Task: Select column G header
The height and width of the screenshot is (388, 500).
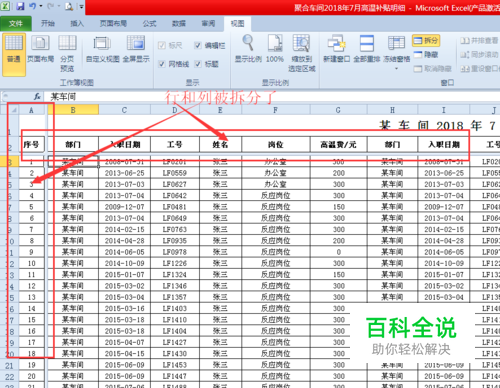Action: tap(338, 110)
